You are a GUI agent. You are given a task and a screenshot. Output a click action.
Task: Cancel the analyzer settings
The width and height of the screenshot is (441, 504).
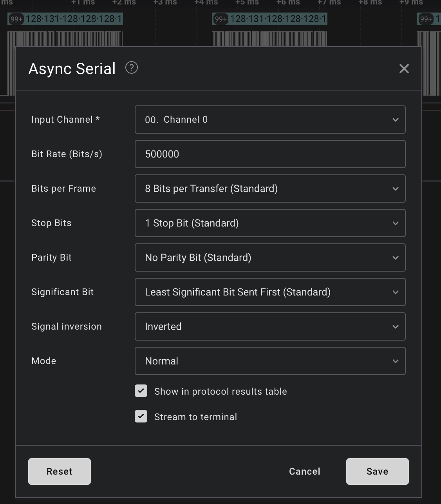[304, 471]
